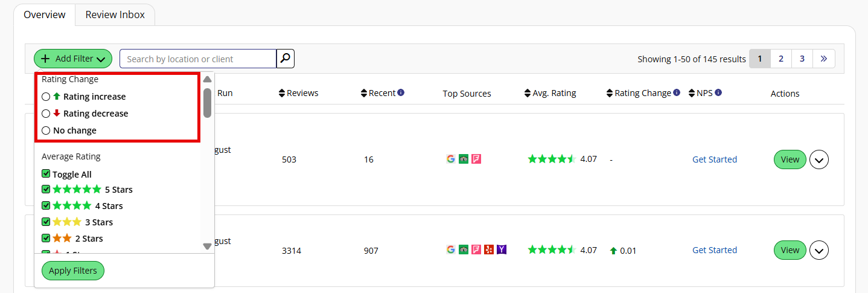The image size is (868, 293).
Task: Click the Yahoo source icon in second row
Action: [502, 250]
